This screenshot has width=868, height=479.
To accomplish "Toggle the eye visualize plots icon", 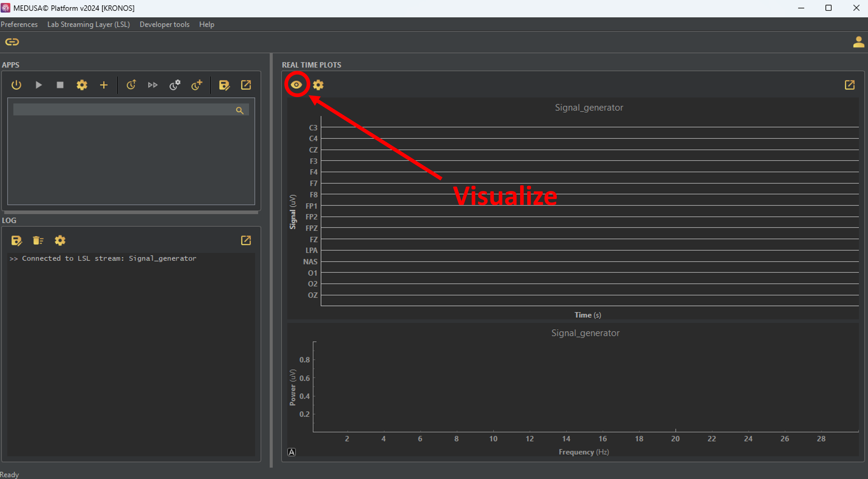I will coord(296,85).
